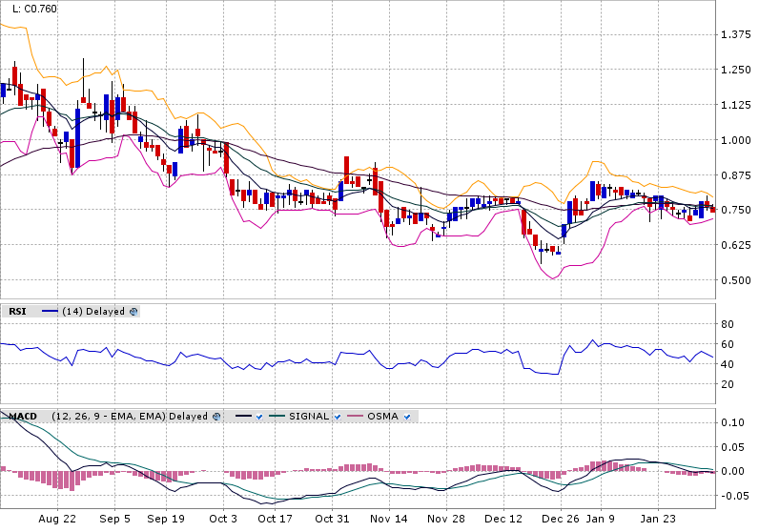Click the globe icon beside MACD Delayed
This screenshot has width=759, height=532.
click(216, 417)
